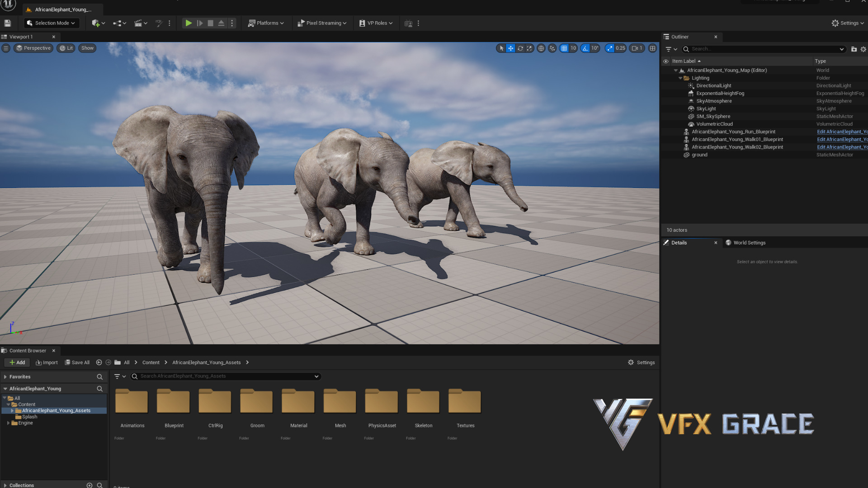Select the translate gizmo tool in viewport

pos(510,48)
